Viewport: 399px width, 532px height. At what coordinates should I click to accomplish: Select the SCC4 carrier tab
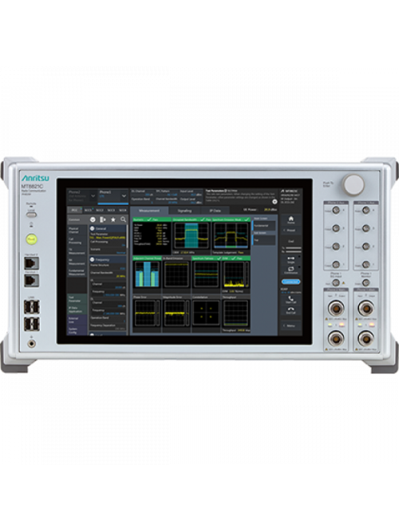[x=123, y=211]
